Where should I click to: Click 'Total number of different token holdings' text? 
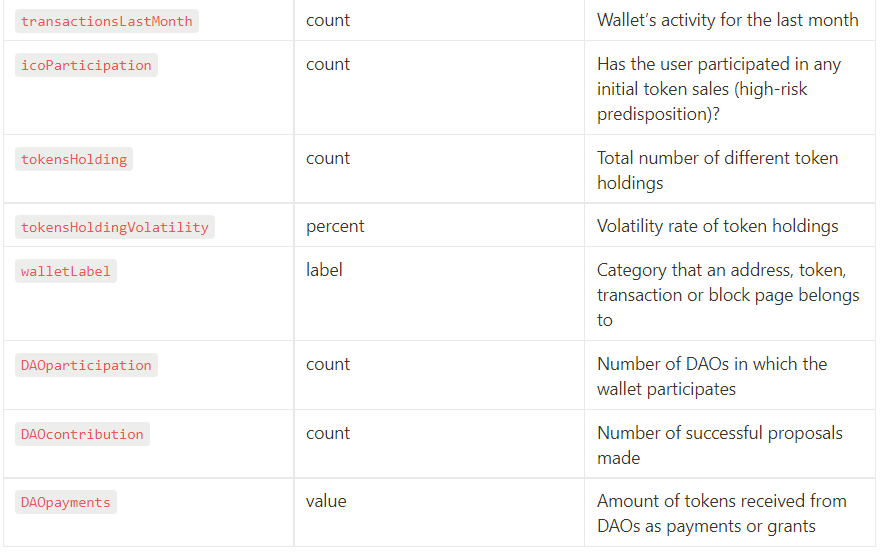717,170
